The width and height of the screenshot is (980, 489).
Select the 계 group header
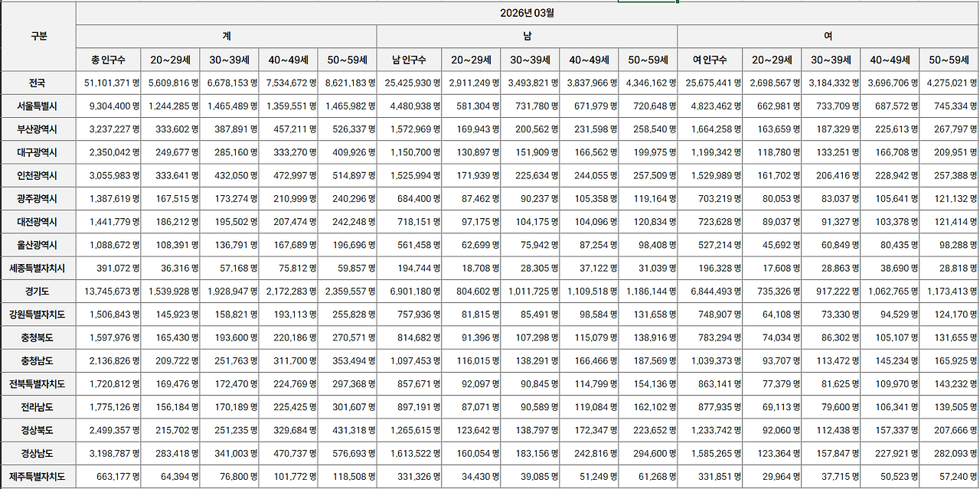[227, 36]
